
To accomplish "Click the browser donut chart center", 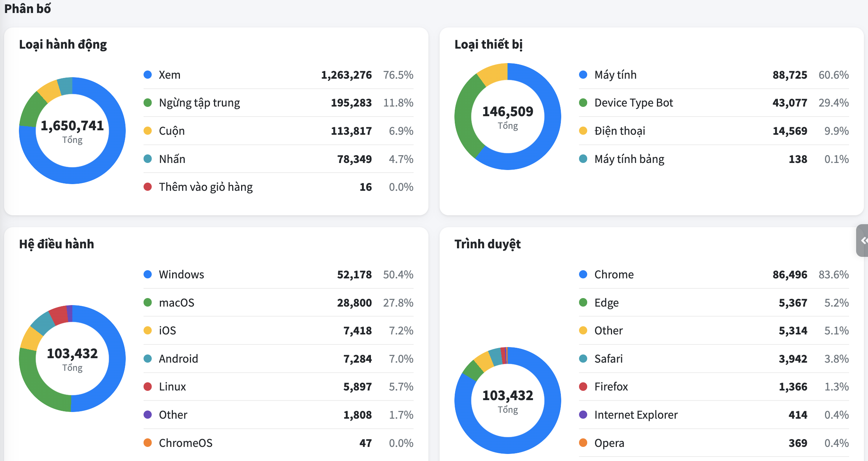I will click(508, 400).
